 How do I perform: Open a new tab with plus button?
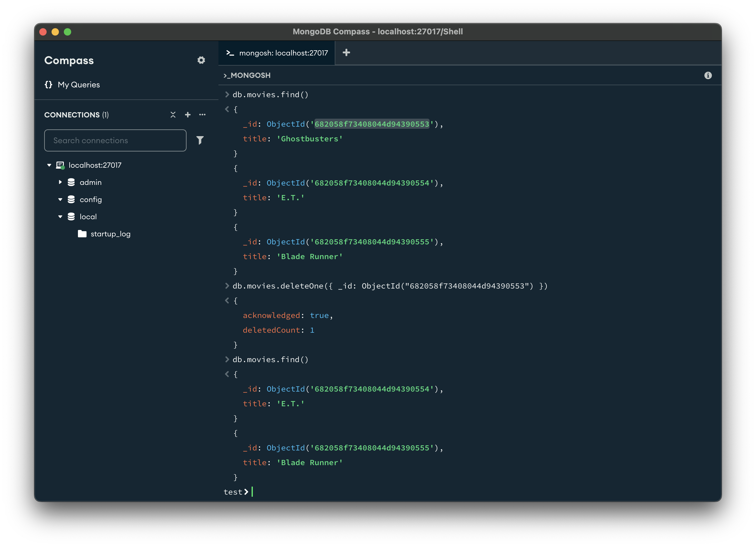(346, 53)
